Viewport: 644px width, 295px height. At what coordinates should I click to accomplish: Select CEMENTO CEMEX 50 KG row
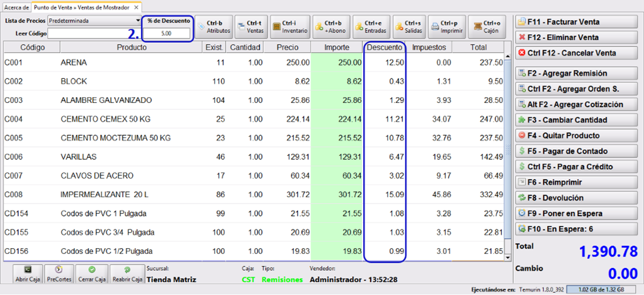click(x=254, y=119)
